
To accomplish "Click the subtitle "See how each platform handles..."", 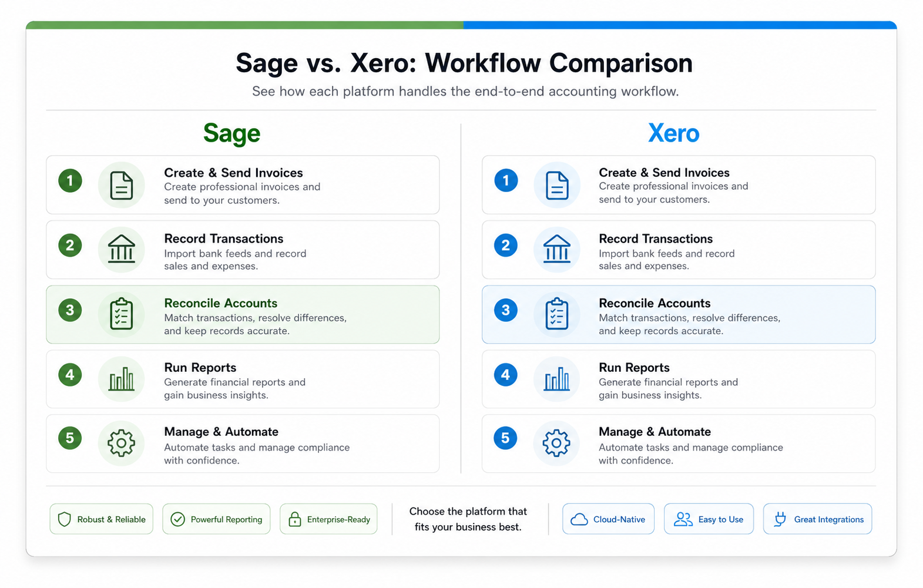I will click(465, 92).
